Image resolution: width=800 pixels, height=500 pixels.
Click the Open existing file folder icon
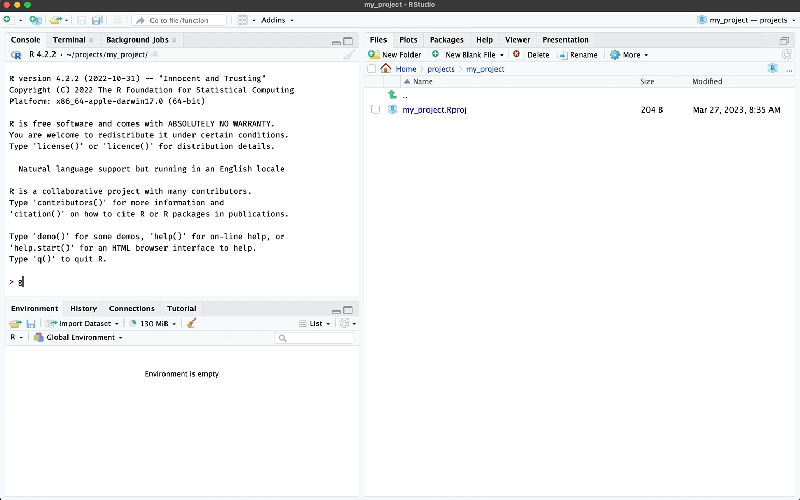coord(55,20)
